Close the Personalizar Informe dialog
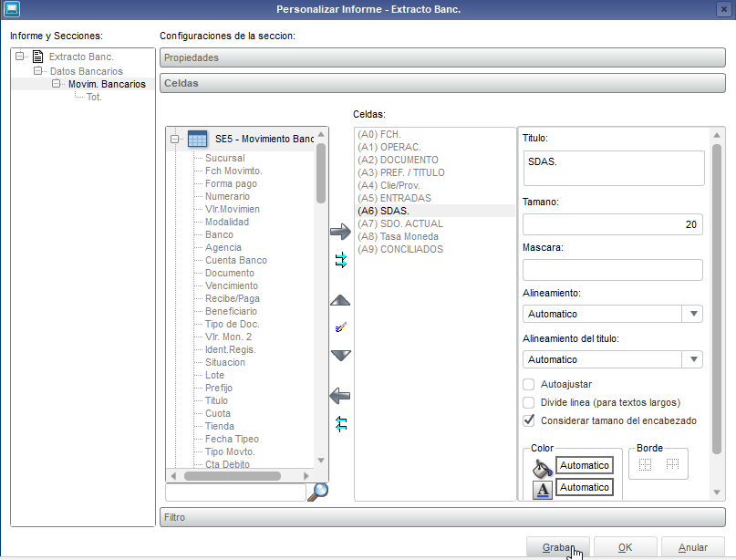 [723, 9]
